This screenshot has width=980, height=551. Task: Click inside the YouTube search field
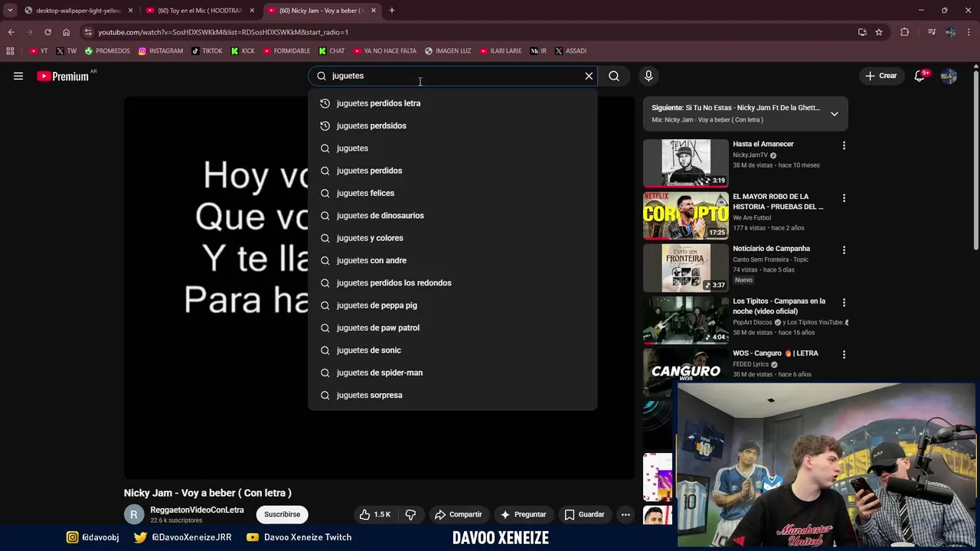(x=452, y=76)
